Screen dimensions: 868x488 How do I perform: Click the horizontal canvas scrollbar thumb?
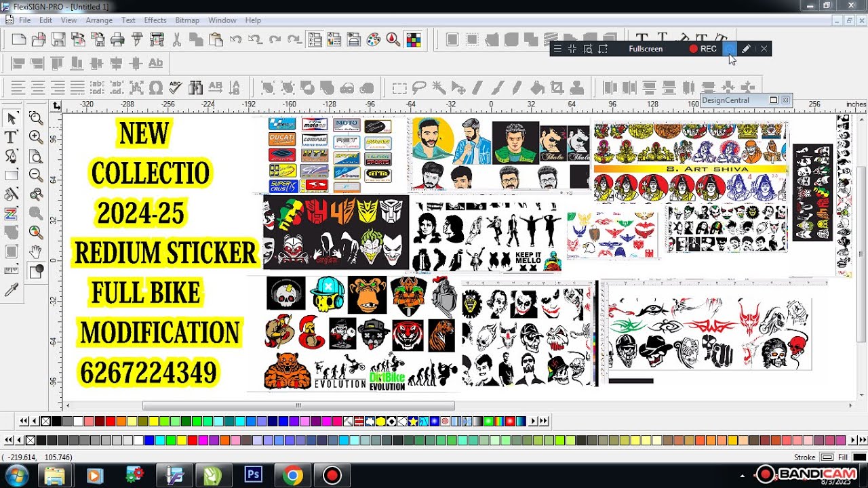[298, 405]
